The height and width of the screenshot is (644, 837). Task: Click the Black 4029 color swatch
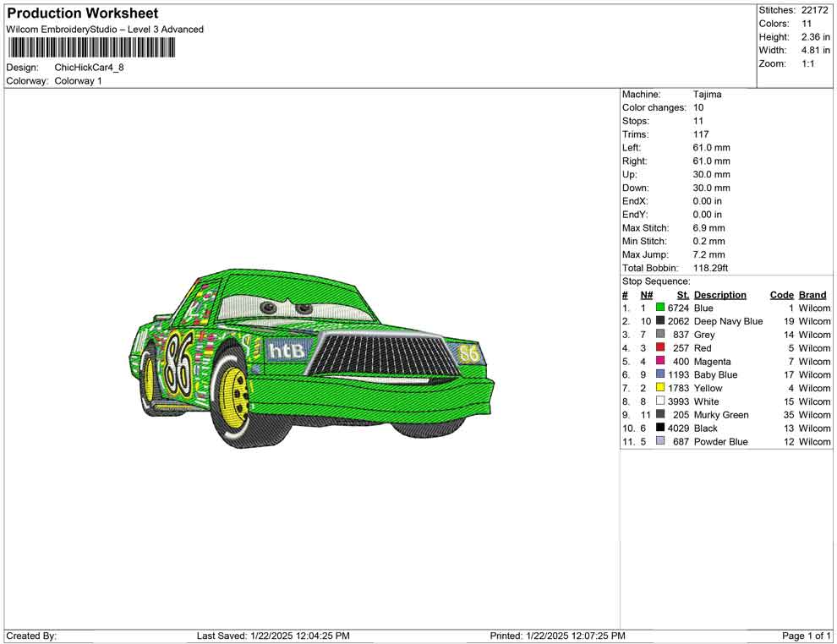tap(660, 428)
